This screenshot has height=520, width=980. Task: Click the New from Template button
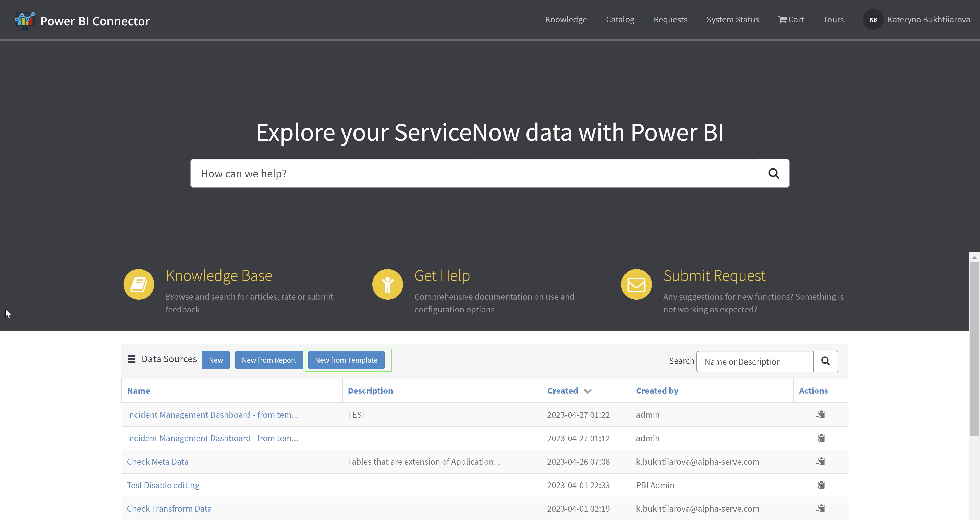346,360
